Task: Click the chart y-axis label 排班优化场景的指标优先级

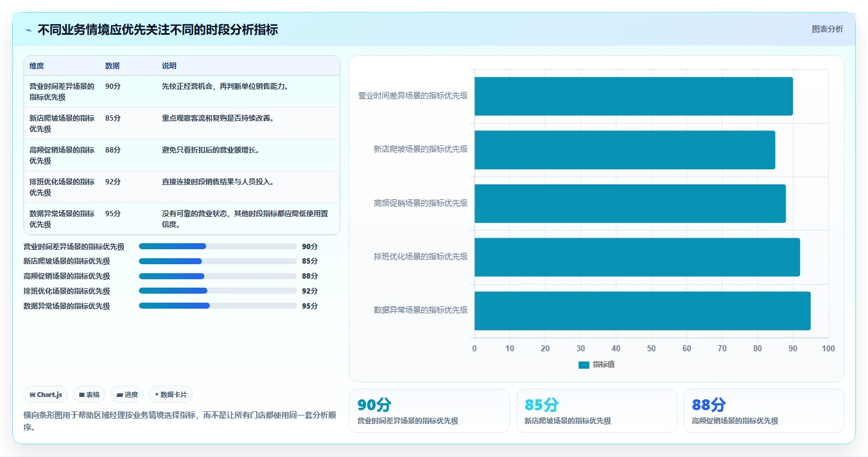Action: [x=421, y=256]
